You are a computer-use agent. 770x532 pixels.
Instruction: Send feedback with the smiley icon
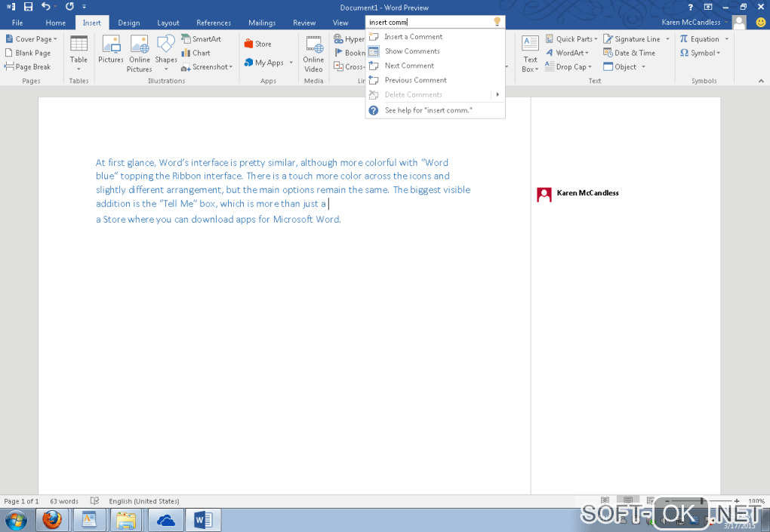tap(760, 22)
